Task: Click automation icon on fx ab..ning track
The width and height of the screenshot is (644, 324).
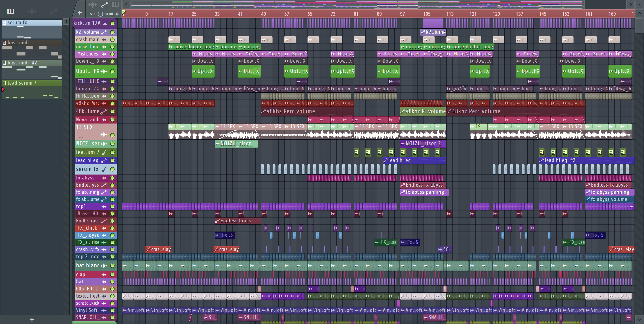Action: [104, 192]
